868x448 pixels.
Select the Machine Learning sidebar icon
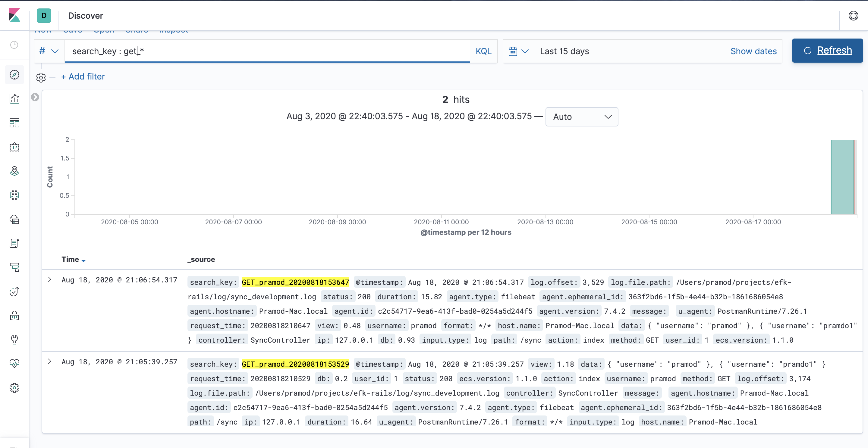point(14,195)
